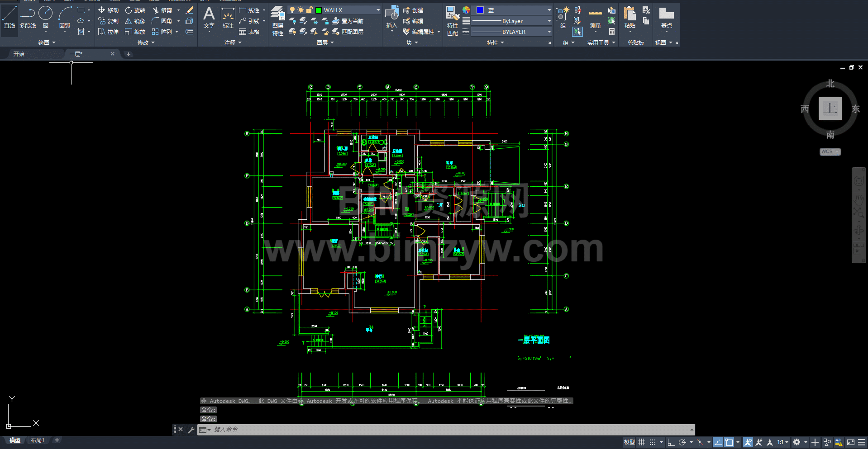The width and height of the screenshot is (868, 449).
Task: Choose the 圆 (Circle) tool
Action: (x=45, y=17)
